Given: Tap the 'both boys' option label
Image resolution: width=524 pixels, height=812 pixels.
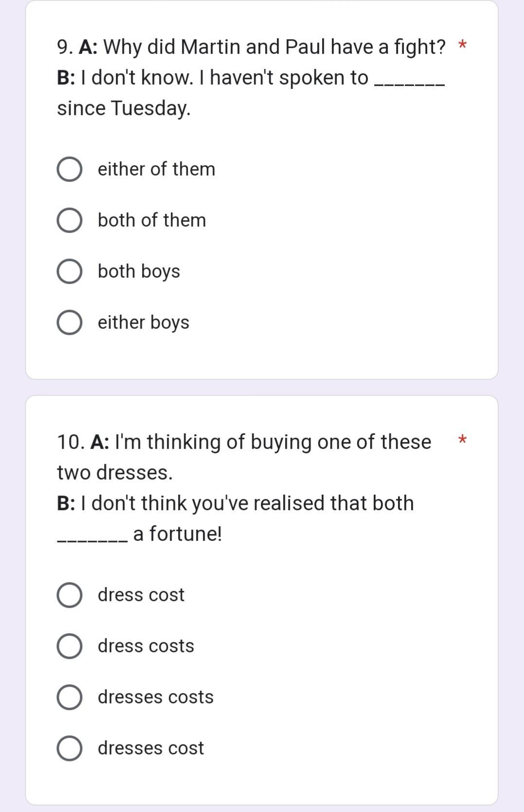Looking at the screenshot, I should pyautogui.click(x=139, y=271).
